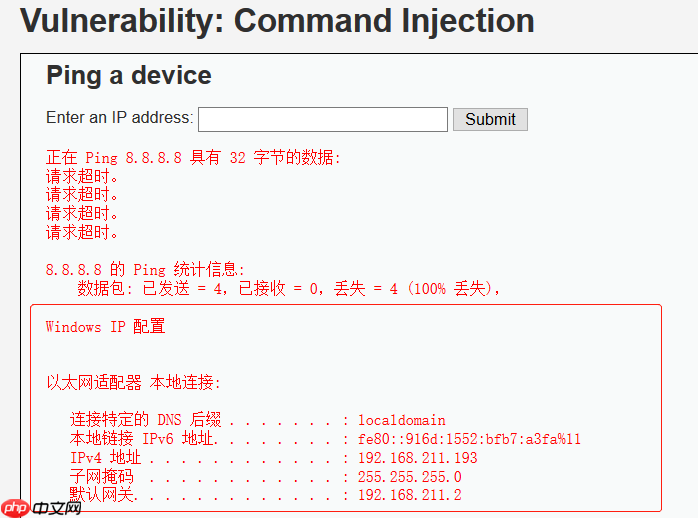Image resolution: width=698 pixels, height=518 pixels.
Task: Click the 8.8.8.8 的 Ping 统计信息 line
Action: click(x=145, y=269)
